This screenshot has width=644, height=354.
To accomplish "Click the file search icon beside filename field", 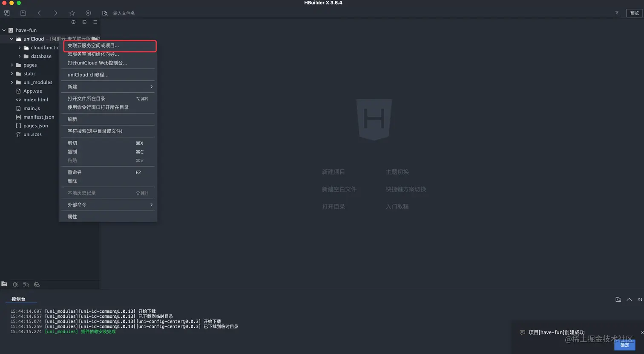I will pos(105,13).
